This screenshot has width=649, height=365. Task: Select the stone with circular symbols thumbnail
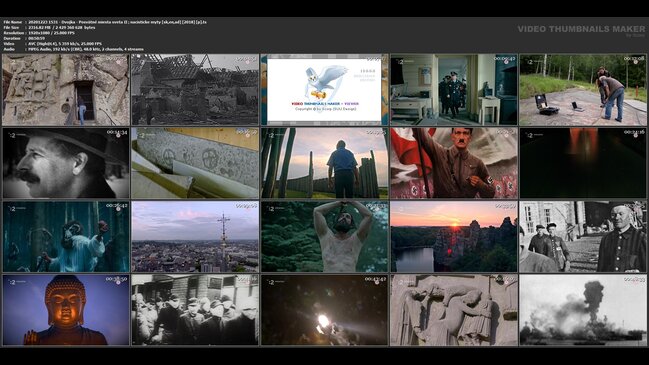click(x=195, y=163)
